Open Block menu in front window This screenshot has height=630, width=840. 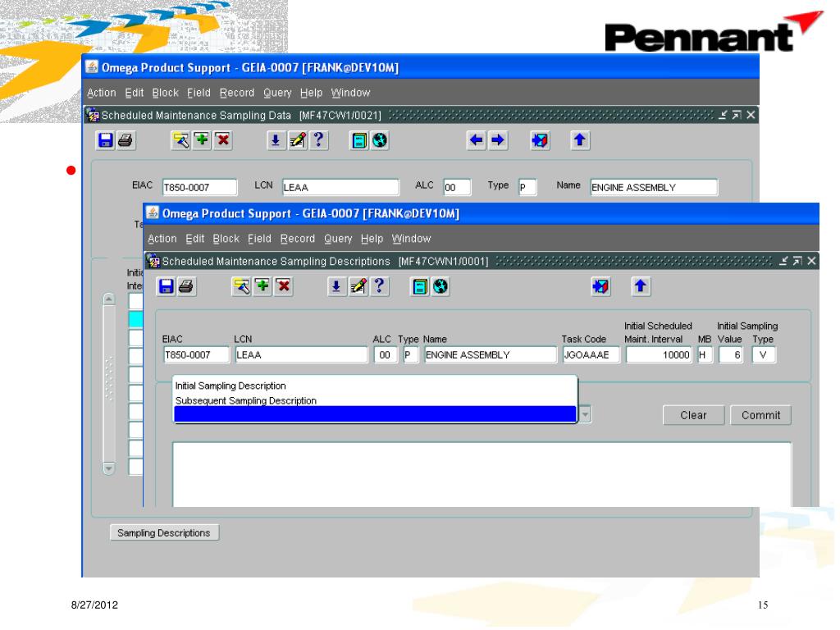point(226,239)
